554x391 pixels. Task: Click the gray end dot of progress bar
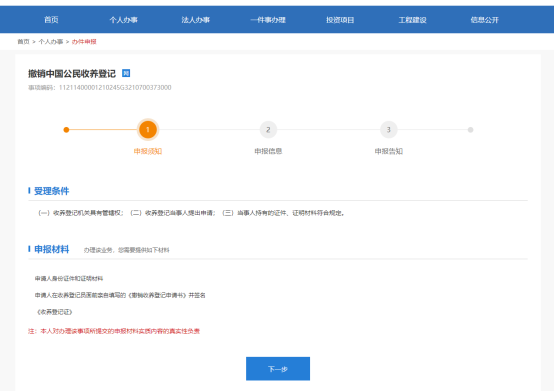(470, 130)
